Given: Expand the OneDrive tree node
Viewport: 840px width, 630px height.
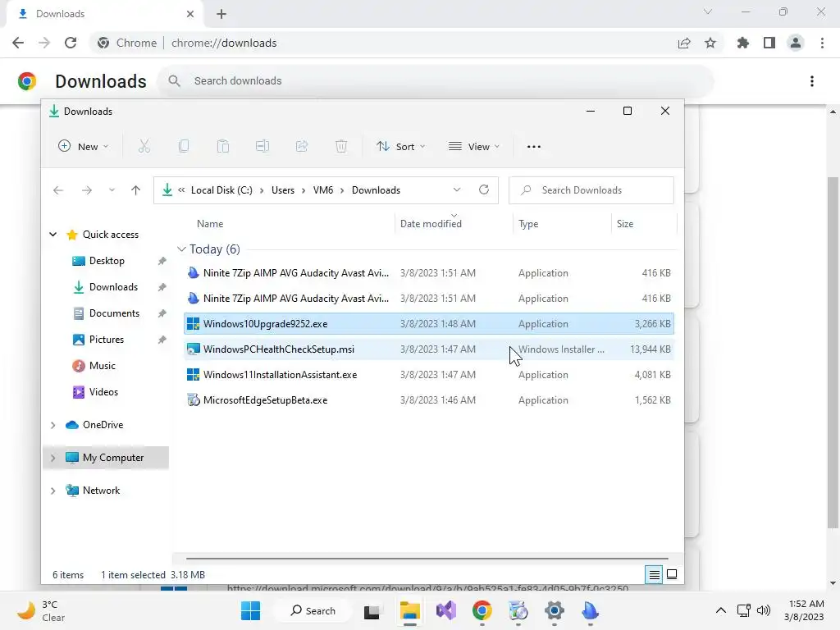Looking at the screenshot, I should pos(53,425).
